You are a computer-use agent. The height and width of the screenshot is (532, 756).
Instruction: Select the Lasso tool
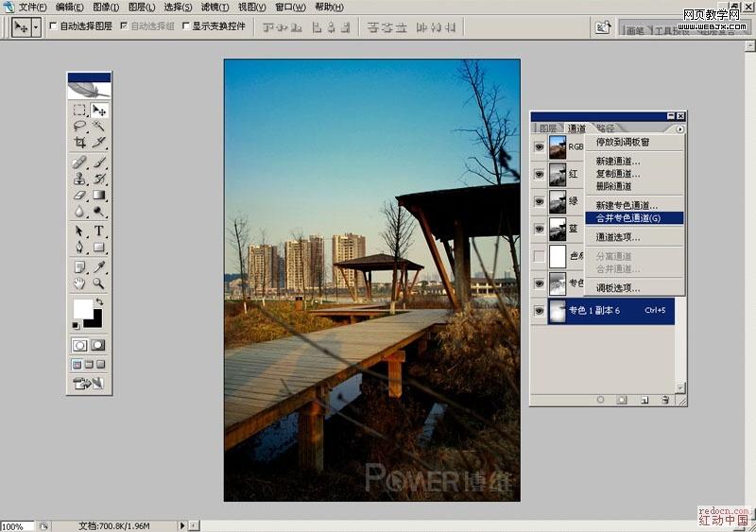79,127
